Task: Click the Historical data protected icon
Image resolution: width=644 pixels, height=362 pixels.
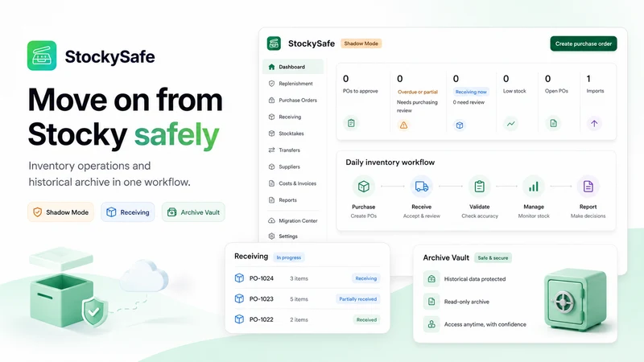Action: pyautogui.click(x=431, y=278)
